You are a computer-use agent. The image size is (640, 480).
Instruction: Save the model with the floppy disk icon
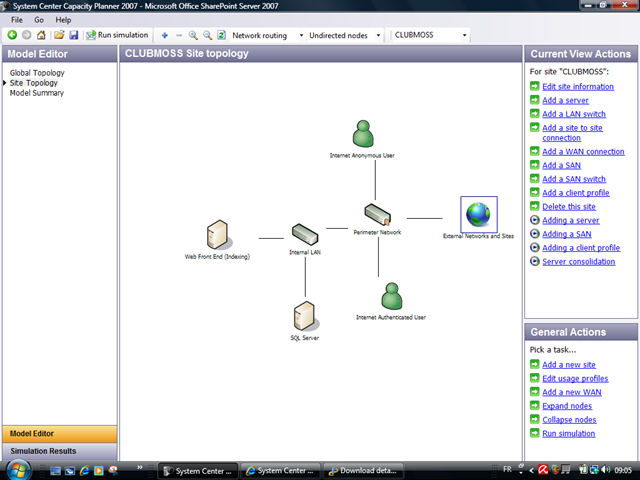73,35
